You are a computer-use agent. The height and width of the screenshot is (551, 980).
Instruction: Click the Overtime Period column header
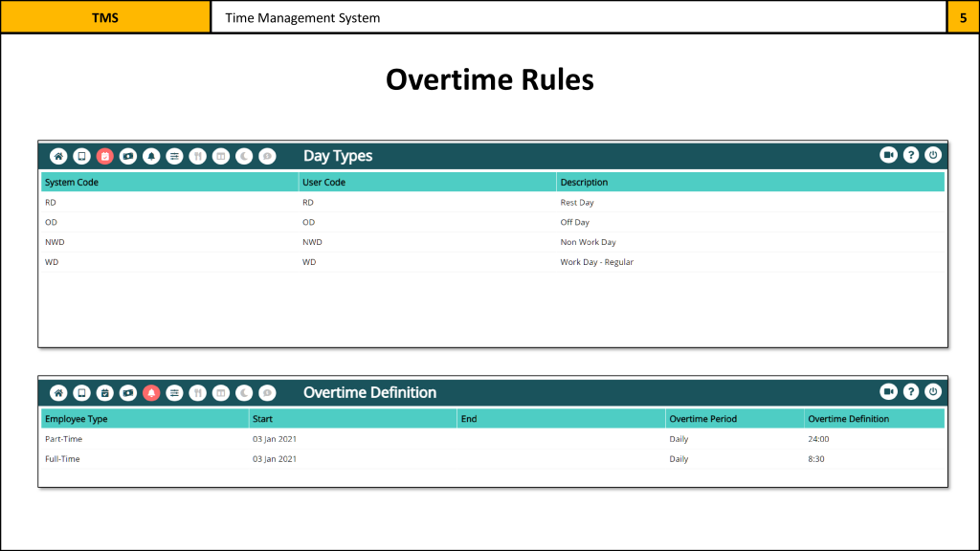click(733, 419)
